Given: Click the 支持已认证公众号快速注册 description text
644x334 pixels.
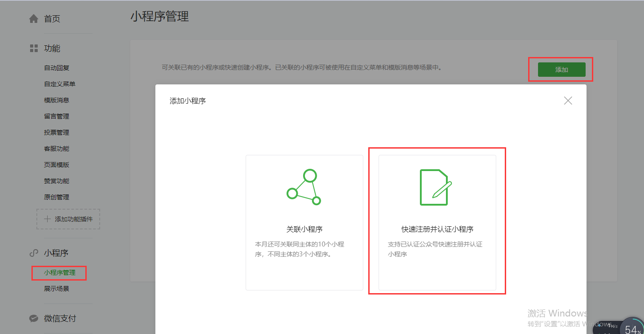Looking at the screenshot, I should click(x=435, y=249).
